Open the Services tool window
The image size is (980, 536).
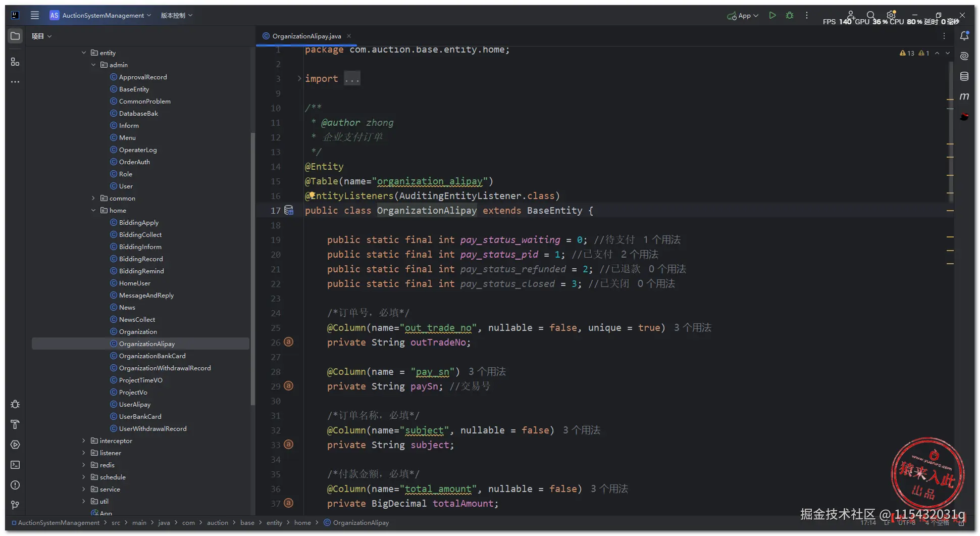pos(15,445)
